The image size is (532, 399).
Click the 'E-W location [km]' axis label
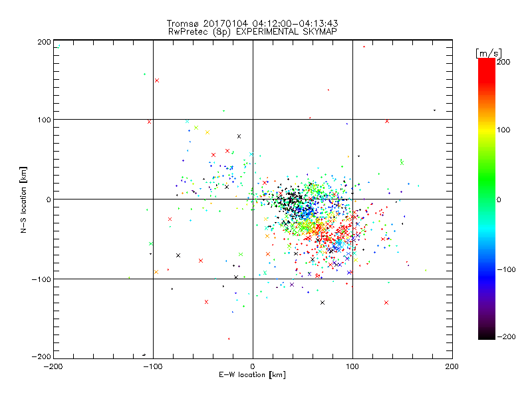(252, 375)
